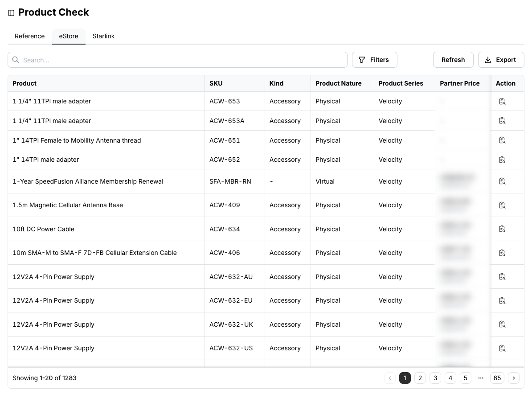532x394 pixels.
Task: Open details action for ACW-632-UK row
Action: [x=502, y=324]
